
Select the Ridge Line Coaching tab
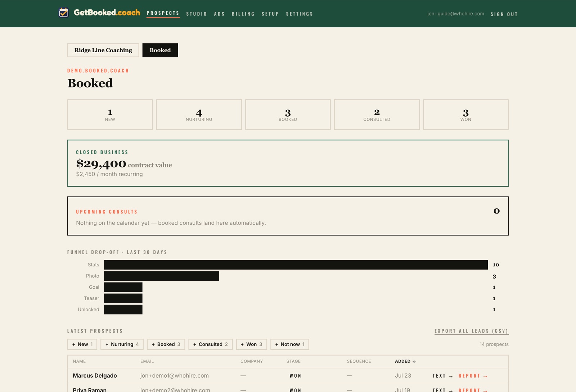103,50
